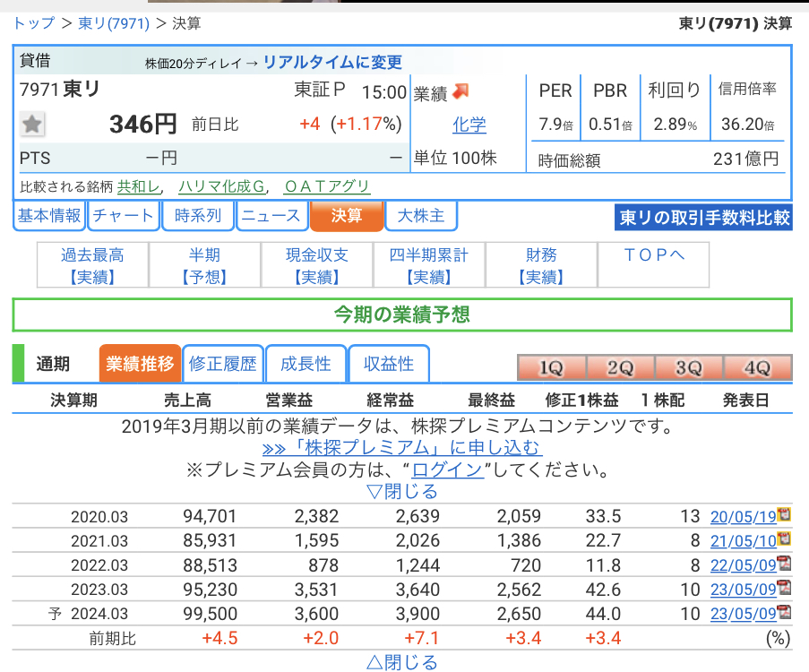Jump to 財務【実績】 section
The height and width of the screenshot is (672, 809).
pyautogui.click(x=541, y=265)
